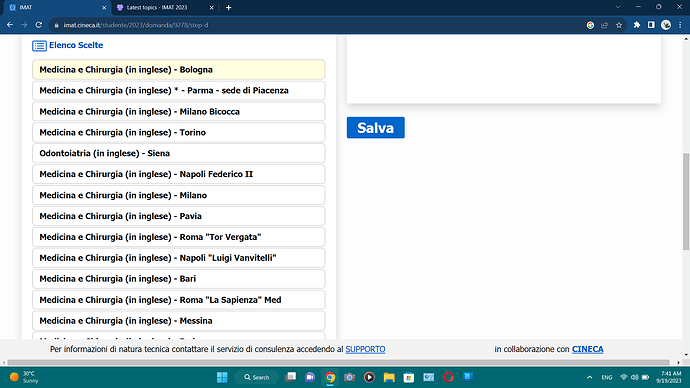Viewport: 690px width, 388px height.
Task: Switch to Chrome in the taskbar
Action: coord(330,377)
